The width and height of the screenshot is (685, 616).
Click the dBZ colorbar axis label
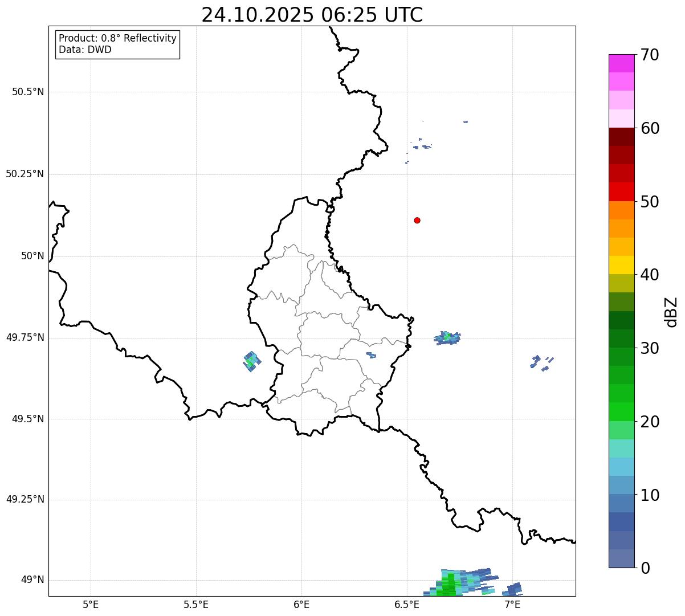point(671,312)
